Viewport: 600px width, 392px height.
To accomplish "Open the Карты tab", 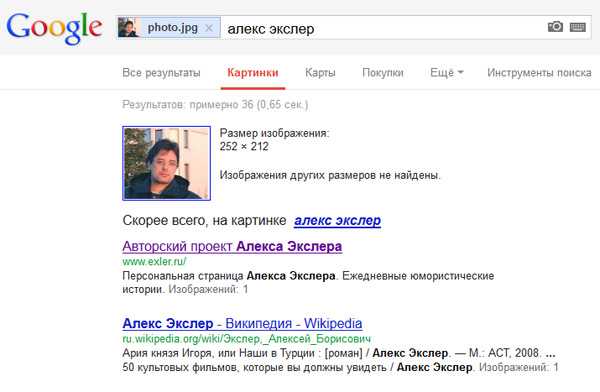I will pos(320,73).
